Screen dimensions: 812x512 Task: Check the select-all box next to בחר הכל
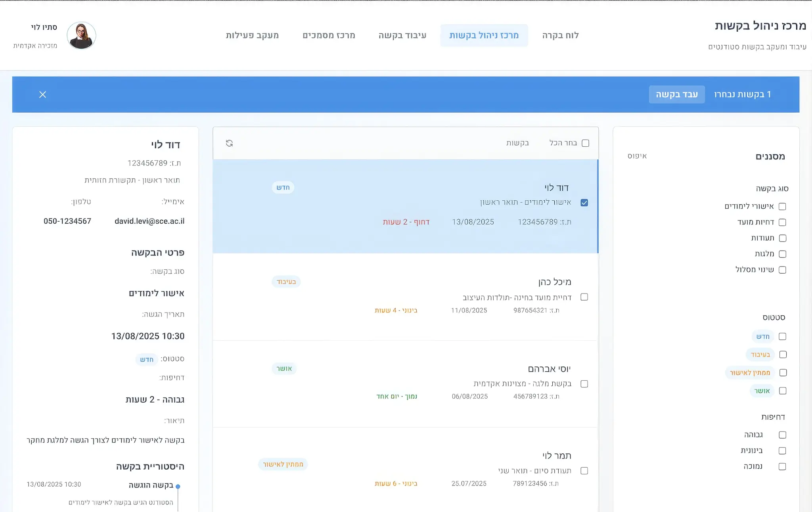click(585, 143)
